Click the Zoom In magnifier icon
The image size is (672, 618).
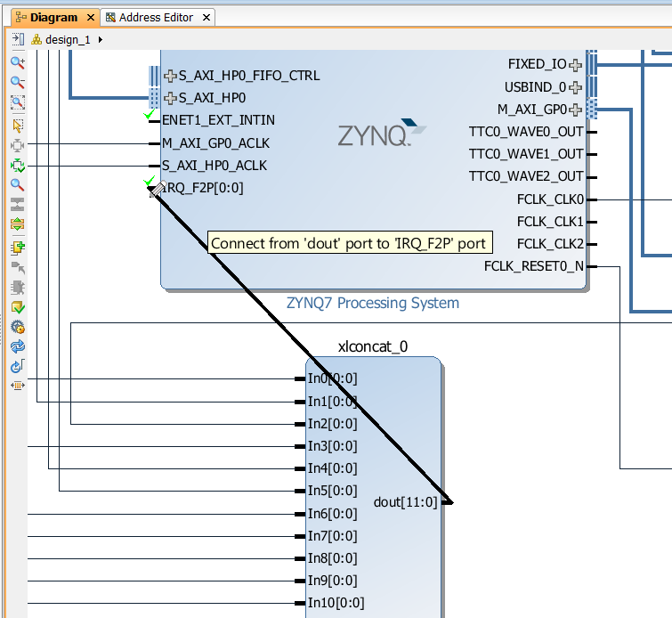pos(18,62)
